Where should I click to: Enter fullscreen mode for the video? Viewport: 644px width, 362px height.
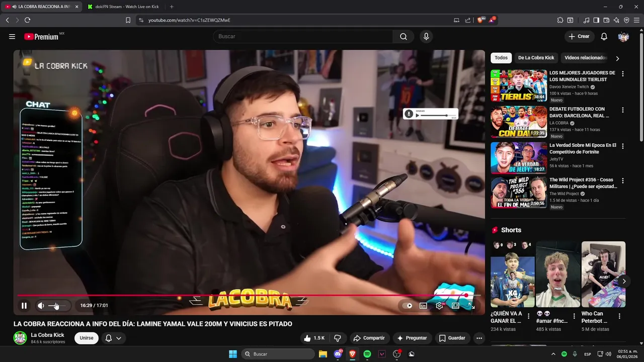(471, 306)
